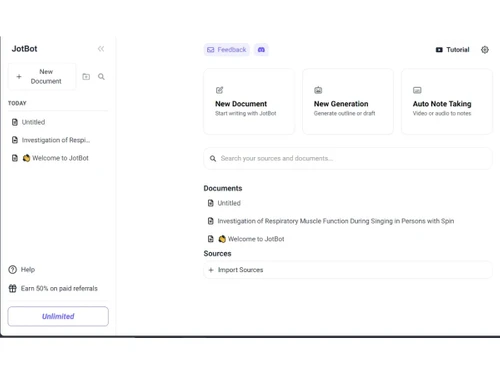Open Investigation of Respi... in sidebar
The image size is (500, 375).
click(x=56, y=140)
